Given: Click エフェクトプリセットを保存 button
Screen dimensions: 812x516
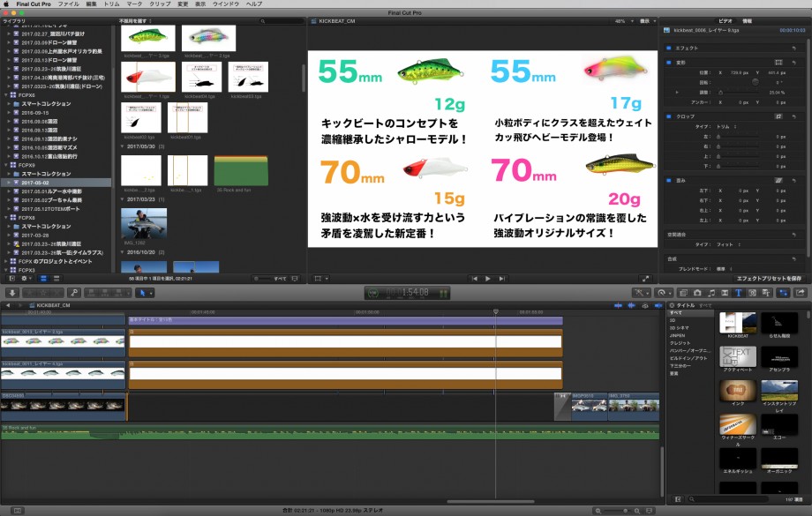Looking at the screenshot, I should [x=769, y=279].
